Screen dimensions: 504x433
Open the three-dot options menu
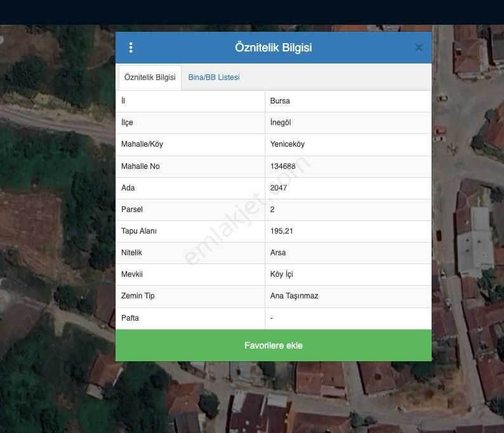pos(131,48)
